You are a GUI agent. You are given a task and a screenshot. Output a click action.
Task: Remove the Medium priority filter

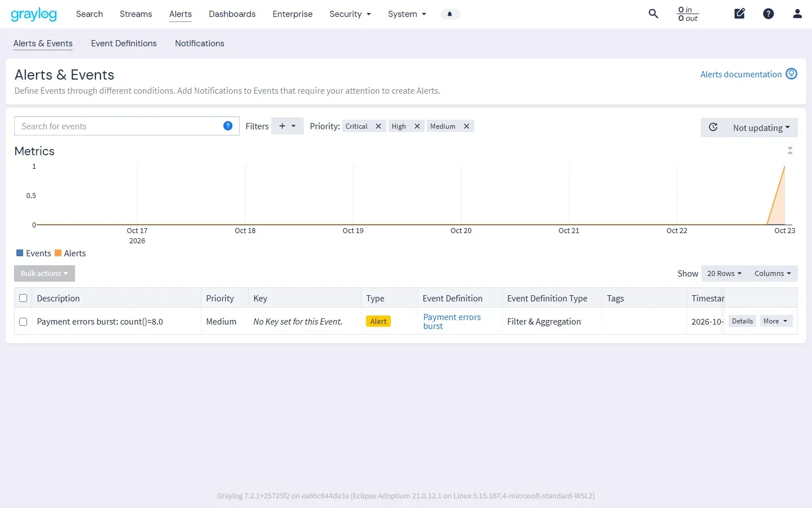tap(466, 126)
